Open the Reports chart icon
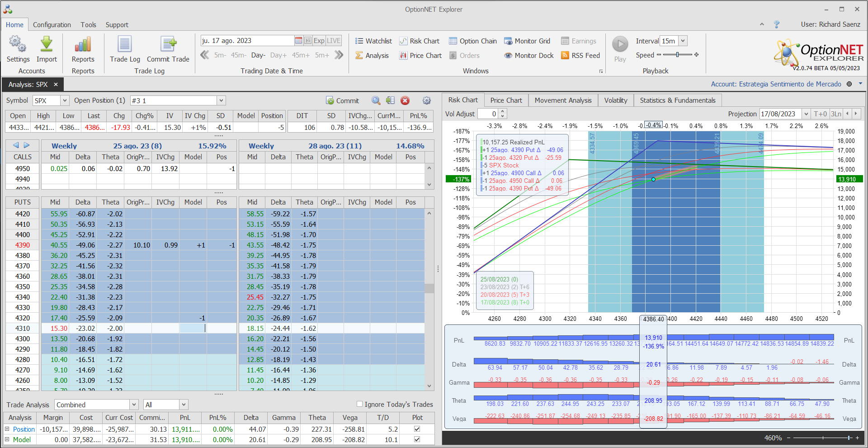The image size is (868, 448). coord(83,44)
